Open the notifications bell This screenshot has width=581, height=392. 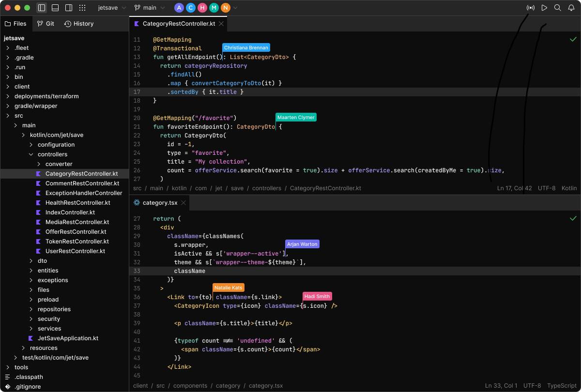coord(570,8)
